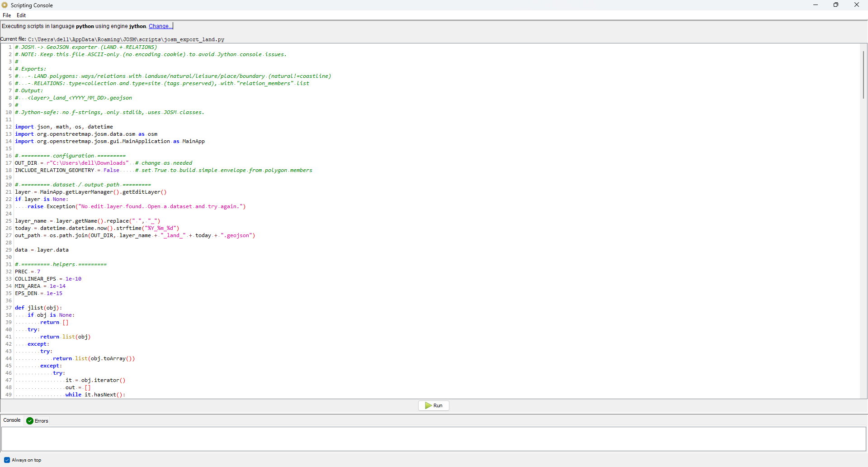Close the Scripting Console window
This screenshot has width=868, height=467.
(856, 5)
